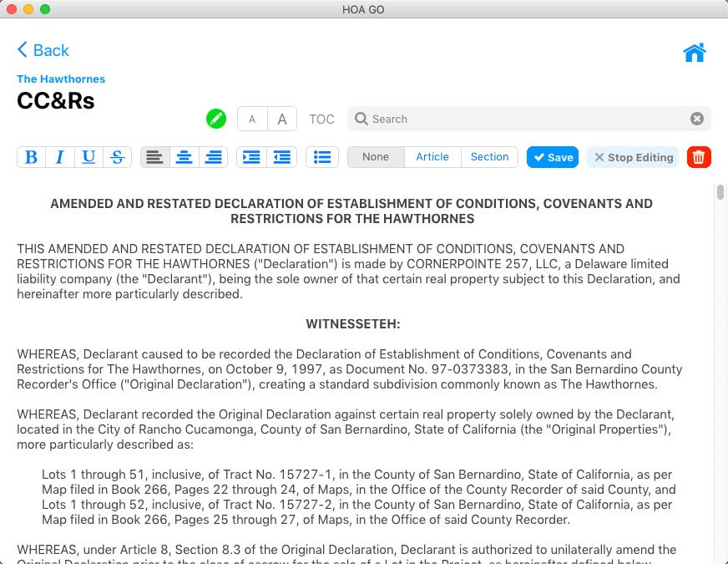Go Back to previous screen
The height and width of the screenshot is (564, 728).
(43, 50)
